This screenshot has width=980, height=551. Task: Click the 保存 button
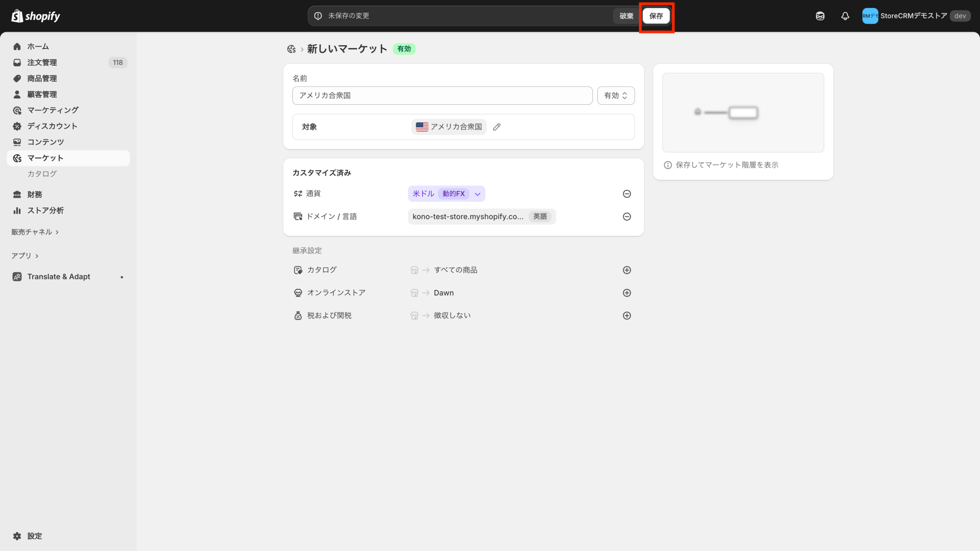point(656,16)
